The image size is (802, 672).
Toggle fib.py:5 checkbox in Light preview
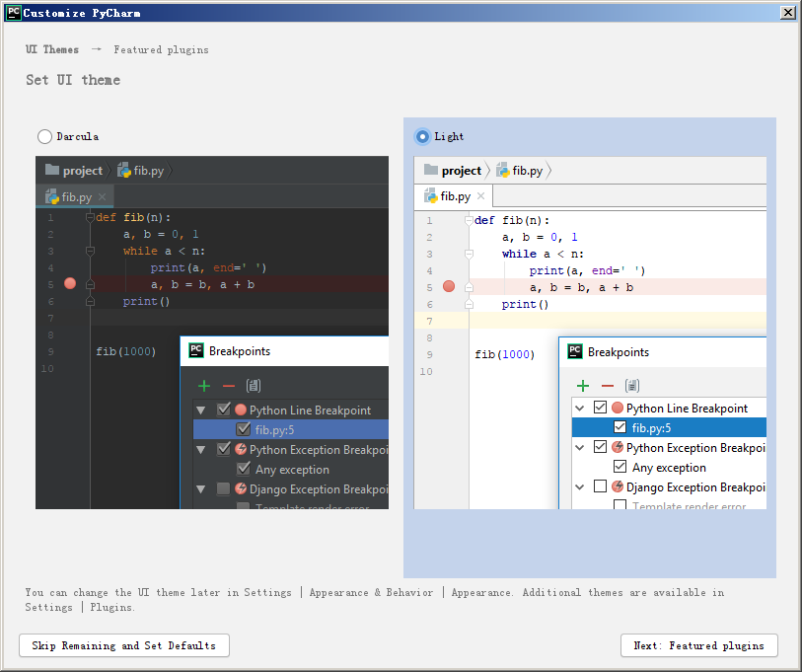point(620,427)
